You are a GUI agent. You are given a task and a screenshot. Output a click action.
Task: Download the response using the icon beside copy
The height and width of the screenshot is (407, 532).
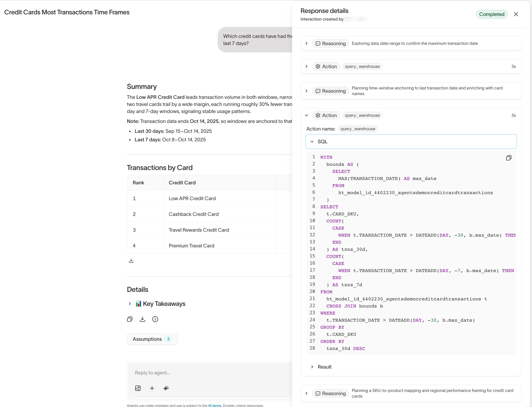tap(142, 319)
